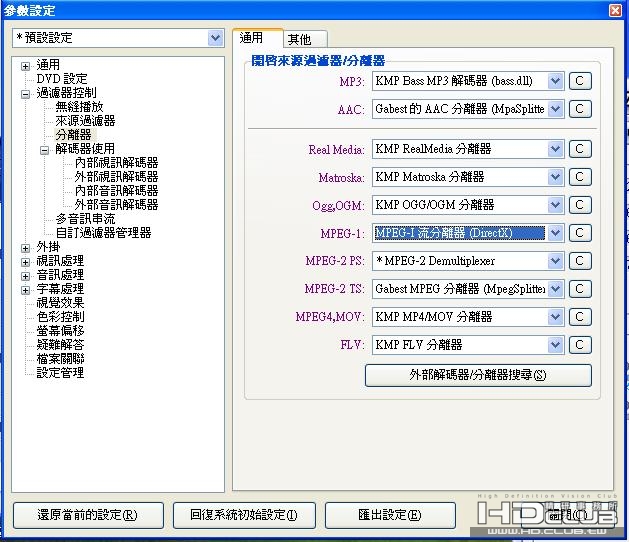Select 內部音訊解碼器 tree item
The height and width of the screenshot is (542, 629).
tap(116, 191)
